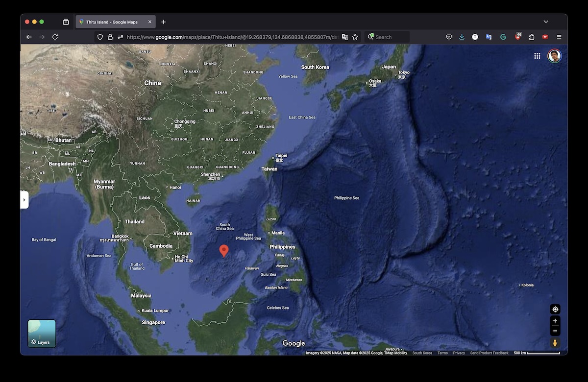Open the Google Translate extension
Image resolution: width=588 pixels, height=382 pixels.
point(489,37)
